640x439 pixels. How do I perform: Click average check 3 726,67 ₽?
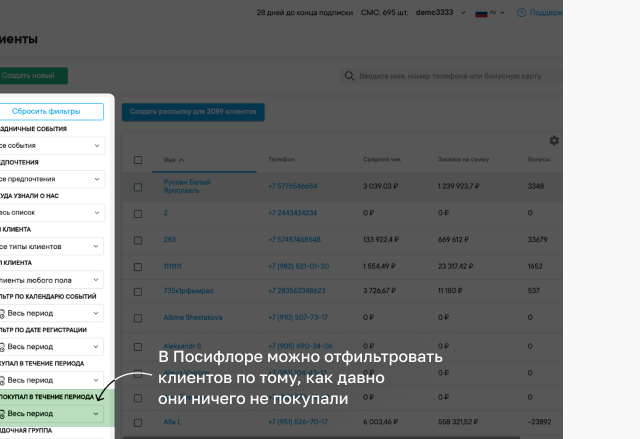tap(379, 290)
